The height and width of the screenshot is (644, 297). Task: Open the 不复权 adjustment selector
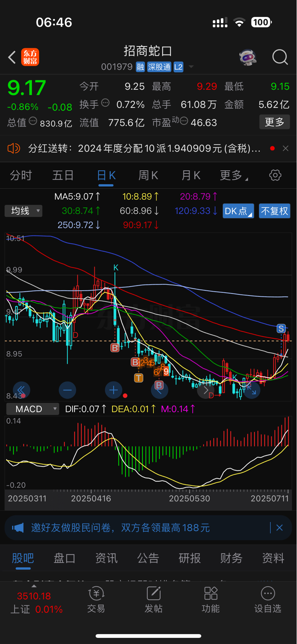pos(275,211)
